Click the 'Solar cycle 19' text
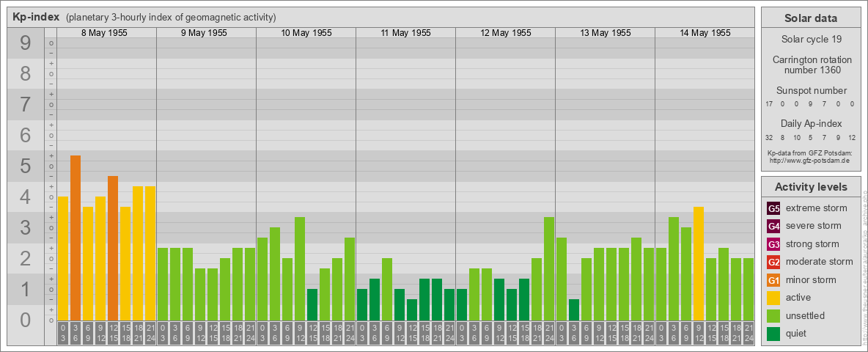 811,40
